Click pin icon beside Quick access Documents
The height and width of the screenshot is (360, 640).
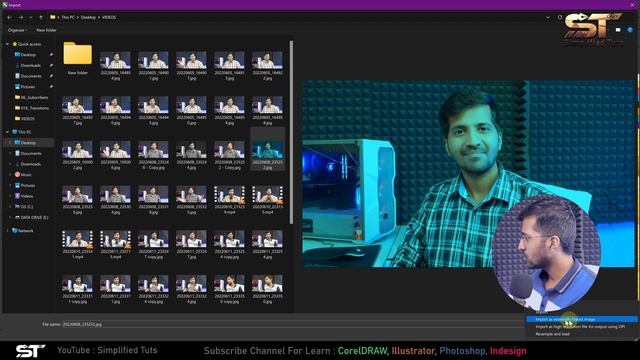[51, 76]
